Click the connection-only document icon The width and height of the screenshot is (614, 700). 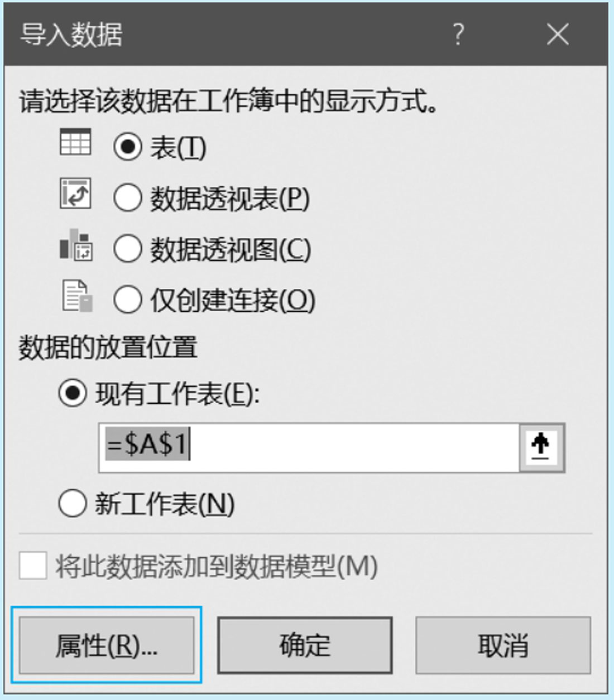77,296
